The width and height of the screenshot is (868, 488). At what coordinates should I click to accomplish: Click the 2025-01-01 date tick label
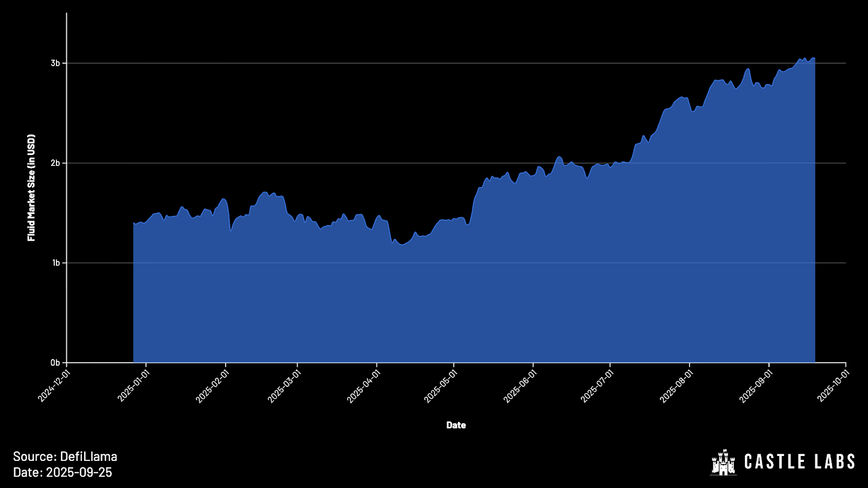pyautogui.click(x=133, y=386)
